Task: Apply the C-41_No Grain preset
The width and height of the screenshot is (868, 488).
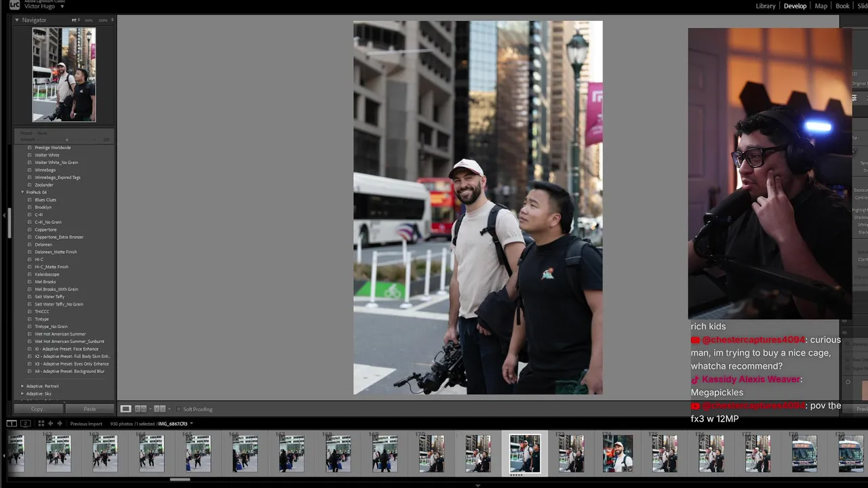Action: click(48, 222)
